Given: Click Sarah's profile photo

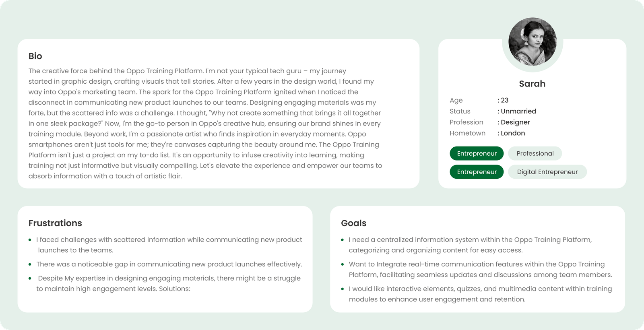Looking at the screenshot, I should [532, 41].
